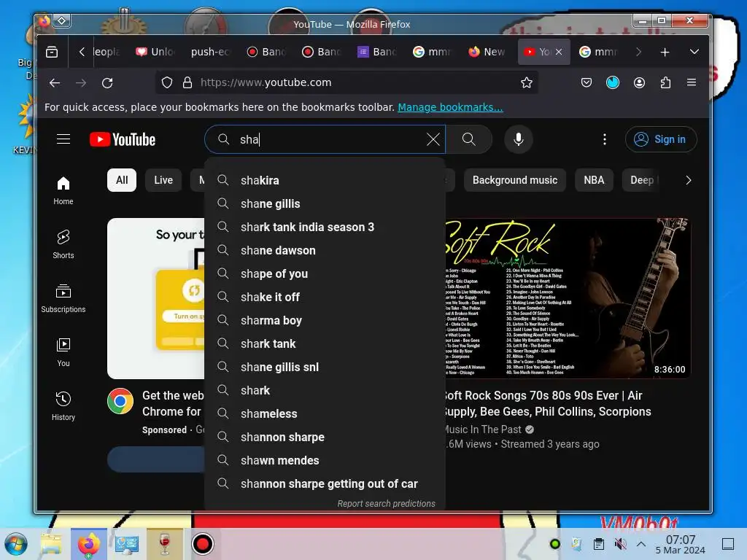Viewport: 747px width, 560px height.
Task: Bookmark this page with the star
Action: [x=527, y=83]
